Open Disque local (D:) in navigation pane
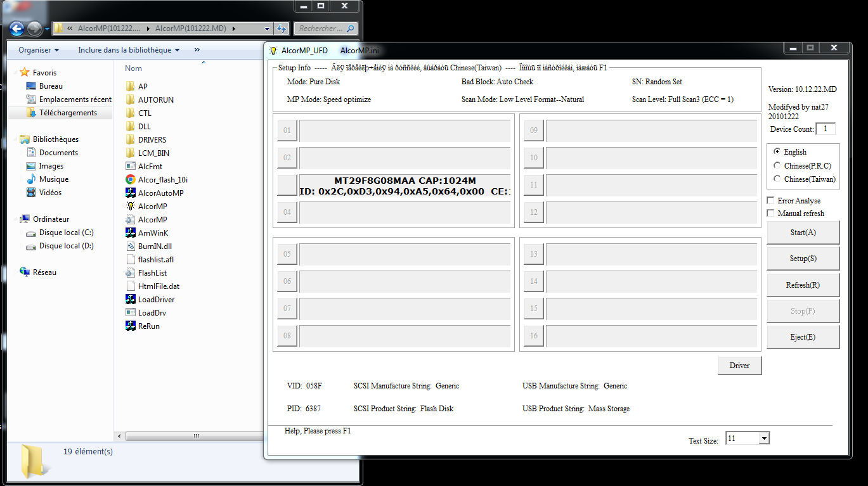This screenshot has height=486, width=868. click(x=66, y=246)
